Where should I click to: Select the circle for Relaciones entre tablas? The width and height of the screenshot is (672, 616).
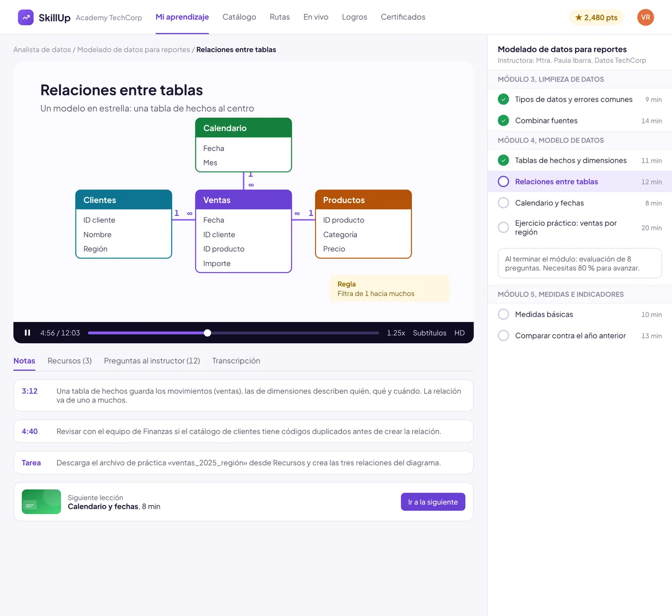pyautogui.click(x=503, y=182)
